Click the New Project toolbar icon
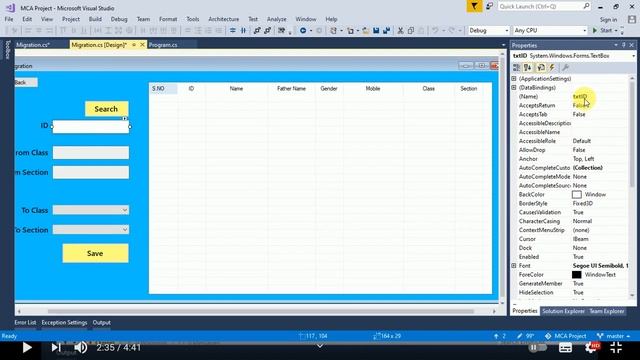640x360 pixels. click(333, 31)
